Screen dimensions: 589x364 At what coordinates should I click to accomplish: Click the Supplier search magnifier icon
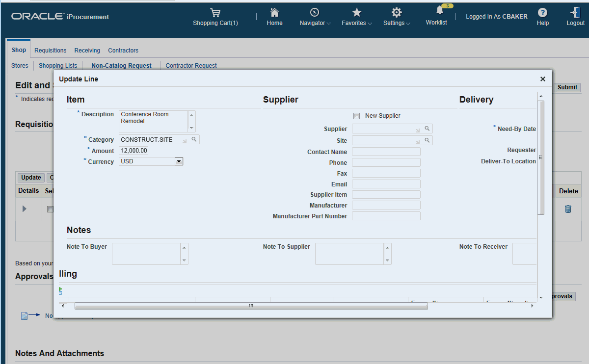[x=428, y=129]
